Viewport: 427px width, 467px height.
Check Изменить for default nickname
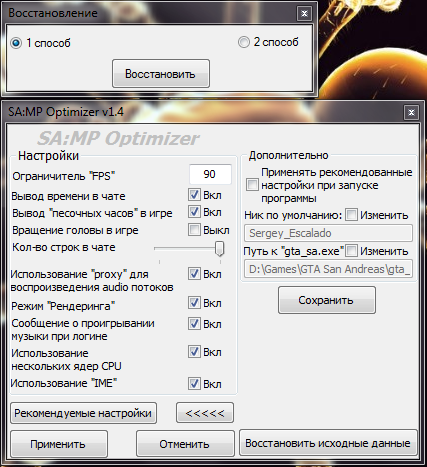click(351, 215)
